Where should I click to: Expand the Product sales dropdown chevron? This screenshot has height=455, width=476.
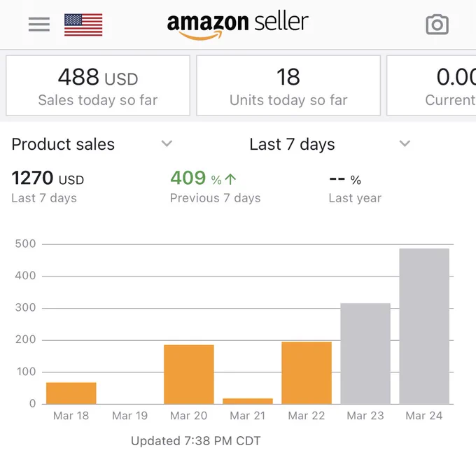167,143
